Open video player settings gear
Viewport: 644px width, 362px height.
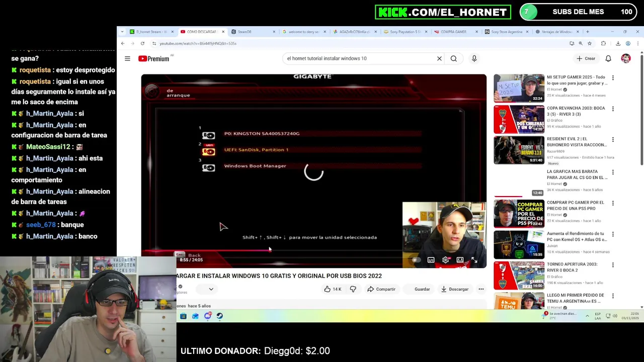point(445,260)
